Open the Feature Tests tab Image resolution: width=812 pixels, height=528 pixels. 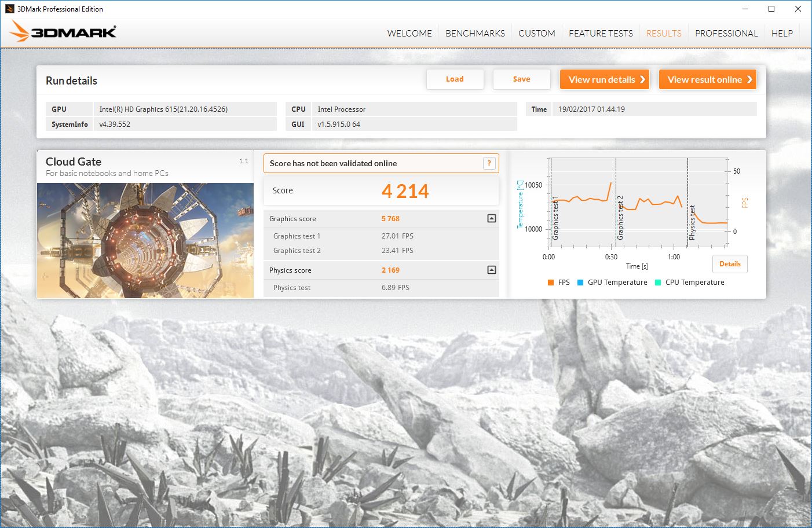[x=601, y=34]
